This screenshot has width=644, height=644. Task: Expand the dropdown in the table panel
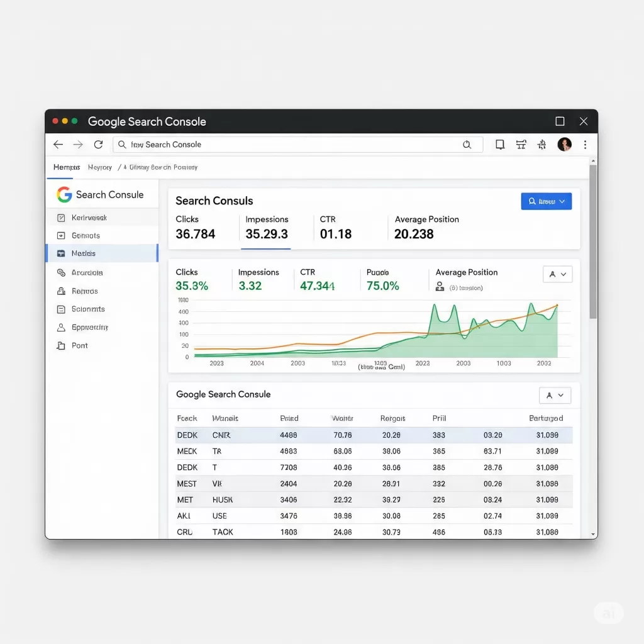click(555, 395)
